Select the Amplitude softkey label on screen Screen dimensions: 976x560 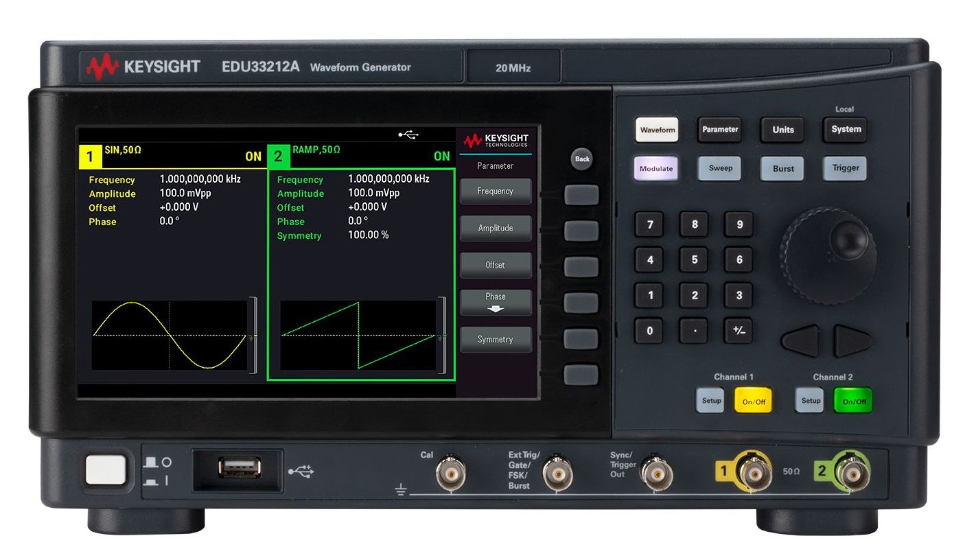click(495, 229)
